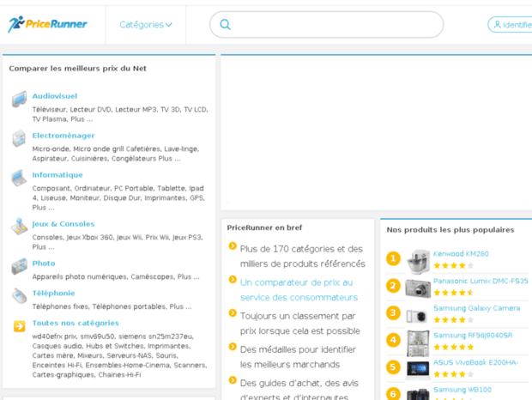The height and width of the screenshot is (400, 532).
Task: Open the Samsung RF56J9040SR link
Action: pyautogui.click(x=473, y=336)
